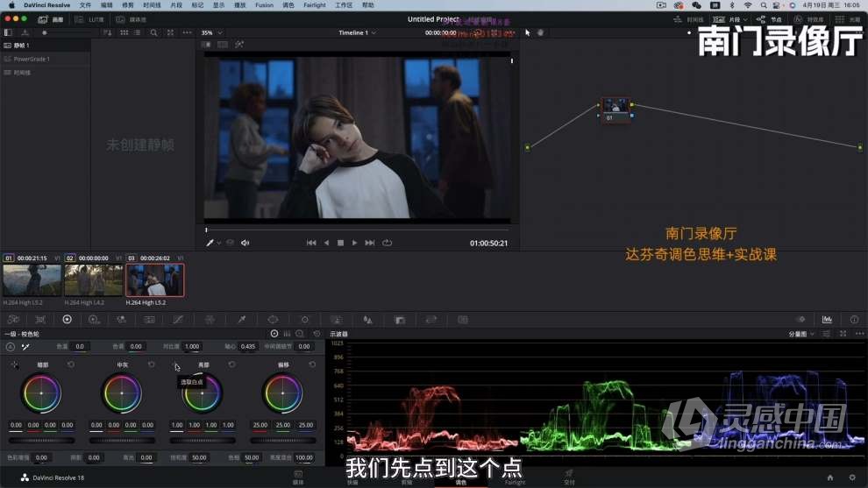Jump to the last frame
868x488 pixels.
[x=370, y=243]
